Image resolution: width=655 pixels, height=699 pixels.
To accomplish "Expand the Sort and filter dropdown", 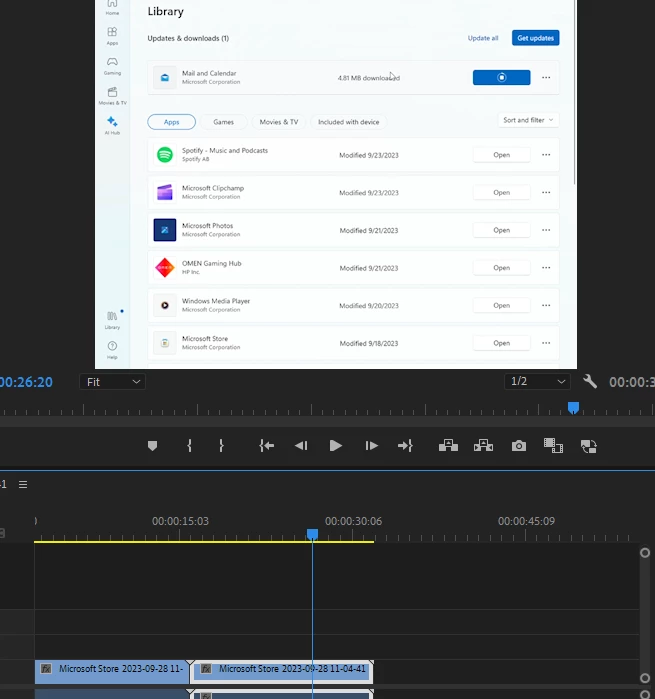I will (x=528, y=120).
